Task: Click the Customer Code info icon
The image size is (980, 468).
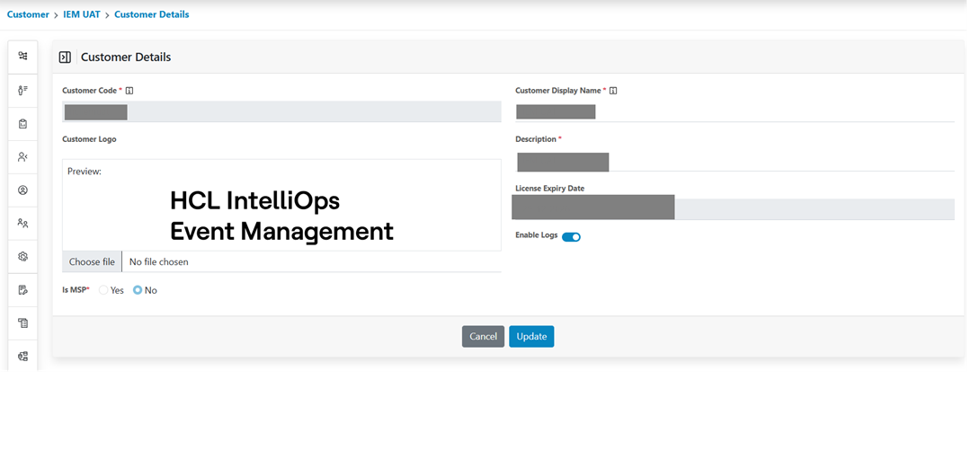Action: pyautogui.click(x=130, y=91)
